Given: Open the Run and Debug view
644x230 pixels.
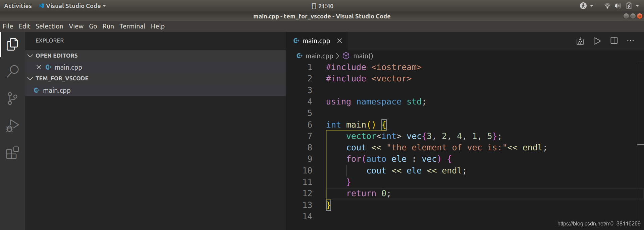Looking at the screenshot, I should coord(12,126).
